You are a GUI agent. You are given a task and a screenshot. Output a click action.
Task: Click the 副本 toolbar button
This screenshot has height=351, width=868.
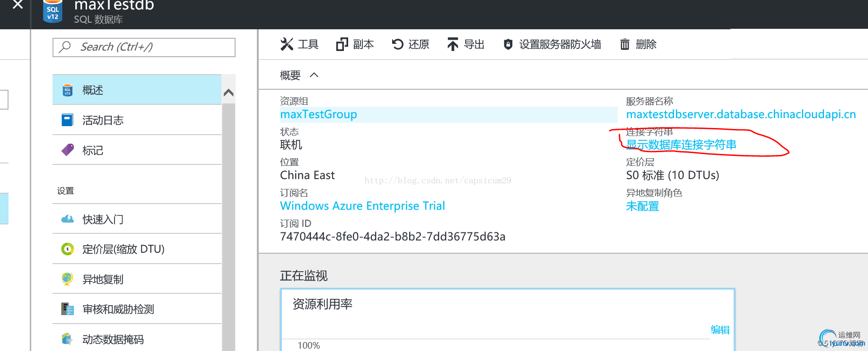click(x=355, y=44)
